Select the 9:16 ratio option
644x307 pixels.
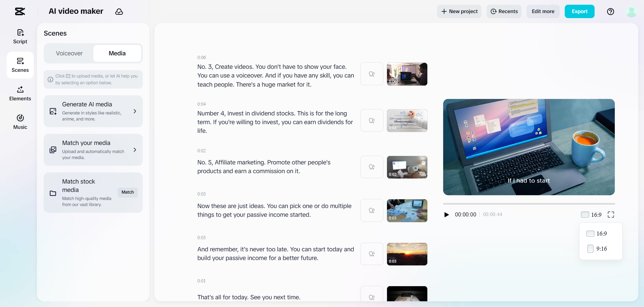(601, 249)
